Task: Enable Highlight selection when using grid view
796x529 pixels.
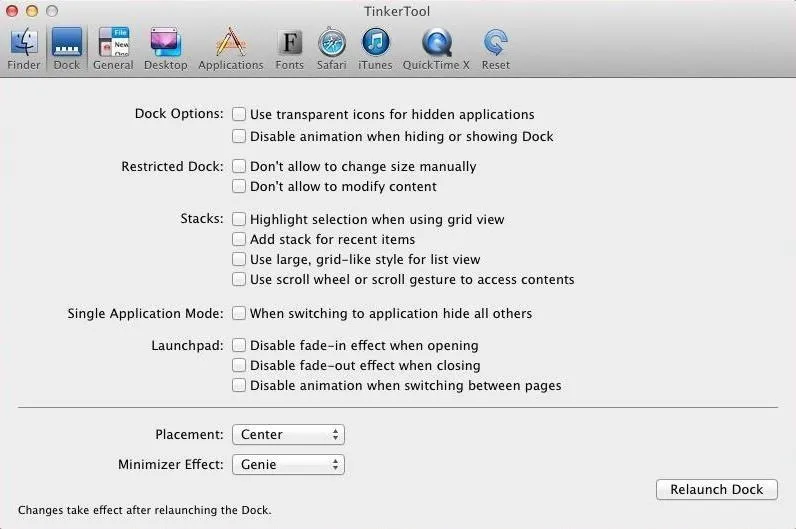Action: pyautogui.click(x=239, y=219)
